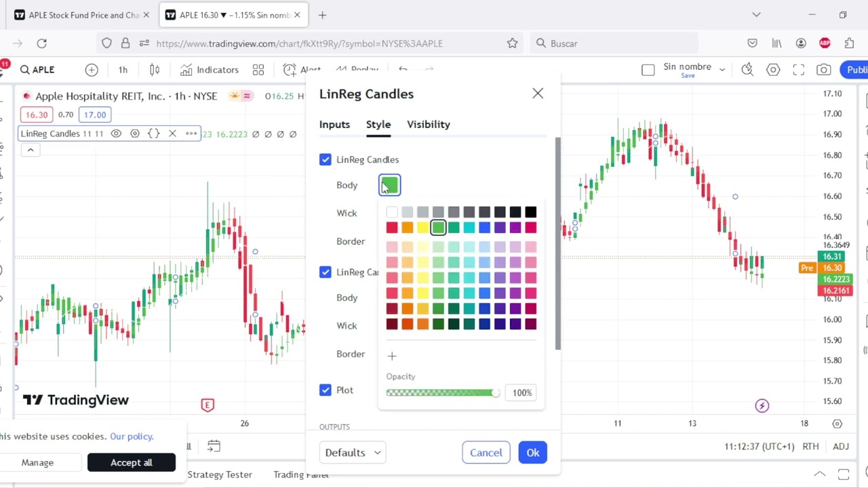Uncheck the first LinReg Candles checkbox
Screen dimensions: 868x488
point(325,159)
